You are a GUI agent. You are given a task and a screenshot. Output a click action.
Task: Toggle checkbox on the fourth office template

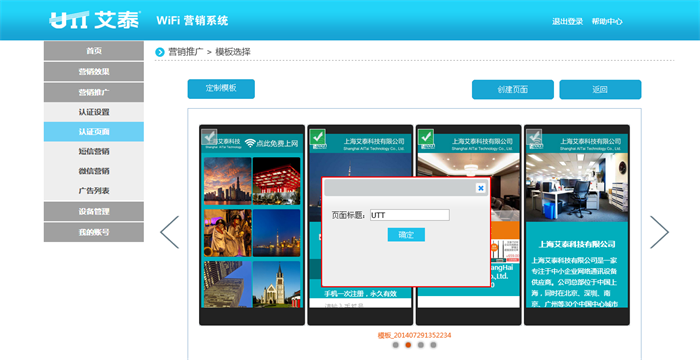tap(534, 137)
